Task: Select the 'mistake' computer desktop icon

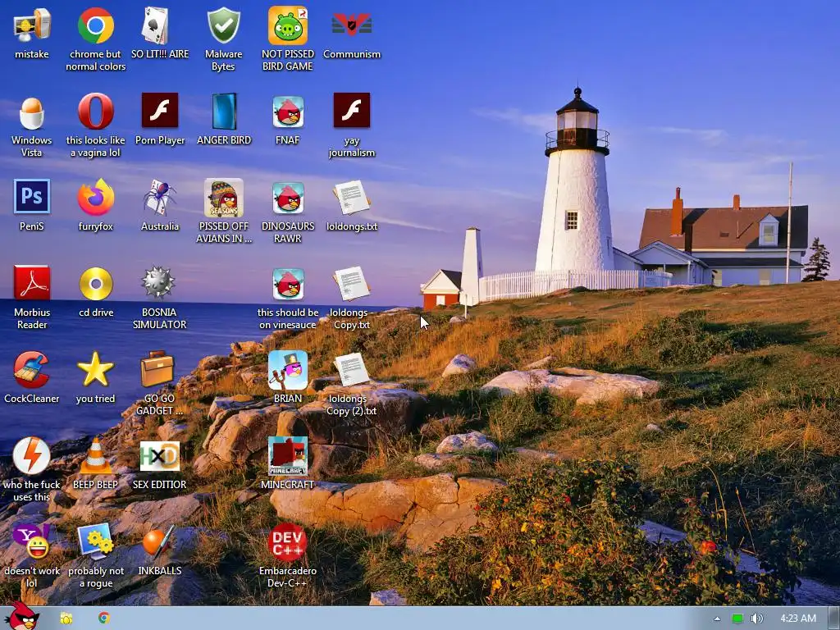Action: [x=32, y=25]
